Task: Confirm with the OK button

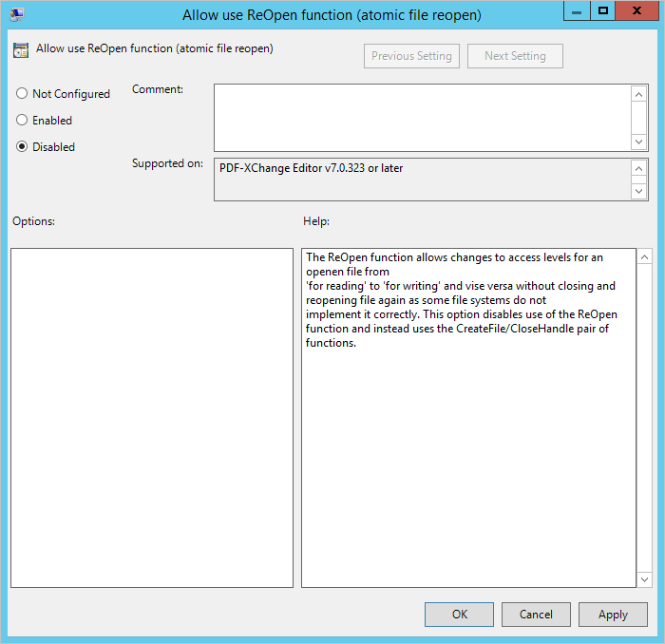Action: click(x=459, y=615)
